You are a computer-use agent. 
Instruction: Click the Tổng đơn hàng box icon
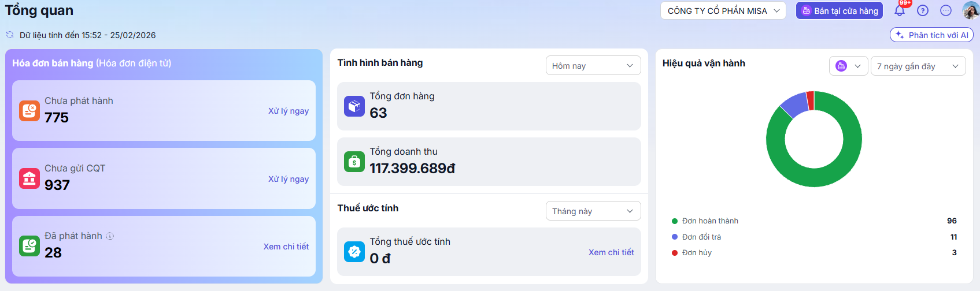[x=354, y=106]
